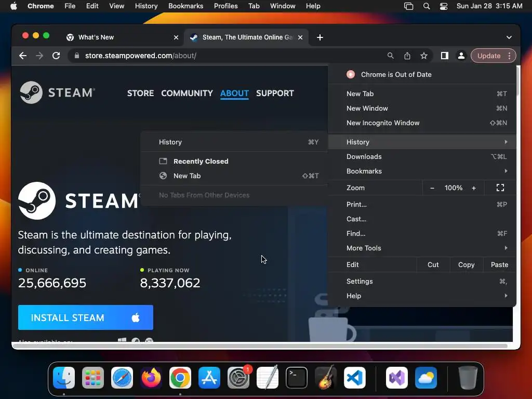Viewport: 532px width, 399px height.
Task: Open the COMMUNITY navigation link
Action: click(x=187, y=93)
